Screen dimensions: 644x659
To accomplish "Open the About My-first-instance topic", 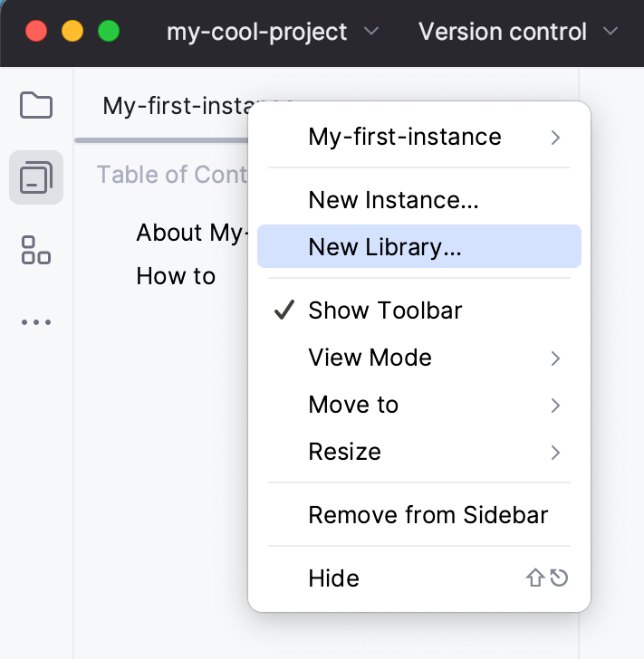I will pyautogui.click(x=190, y=233).
